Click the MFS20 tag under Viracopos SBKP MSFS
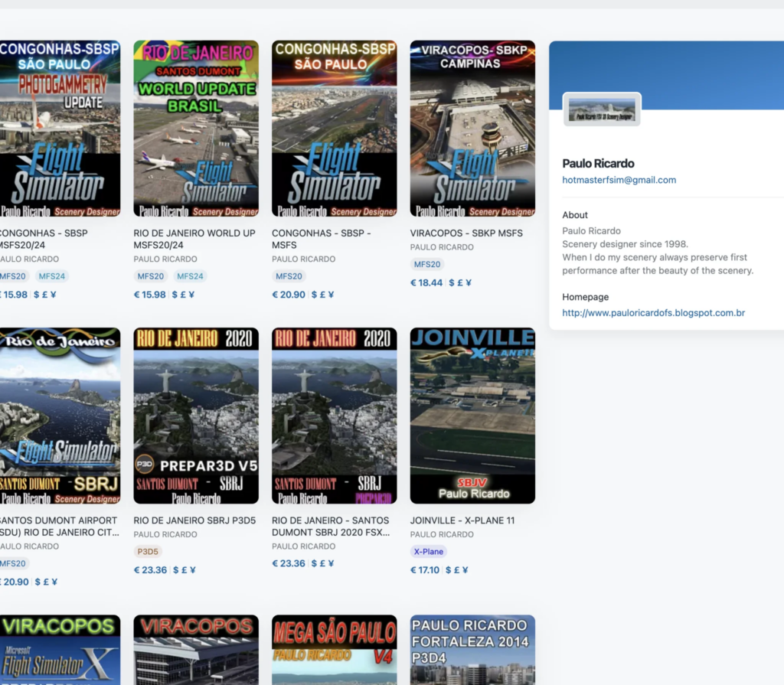 click(427, 264)
